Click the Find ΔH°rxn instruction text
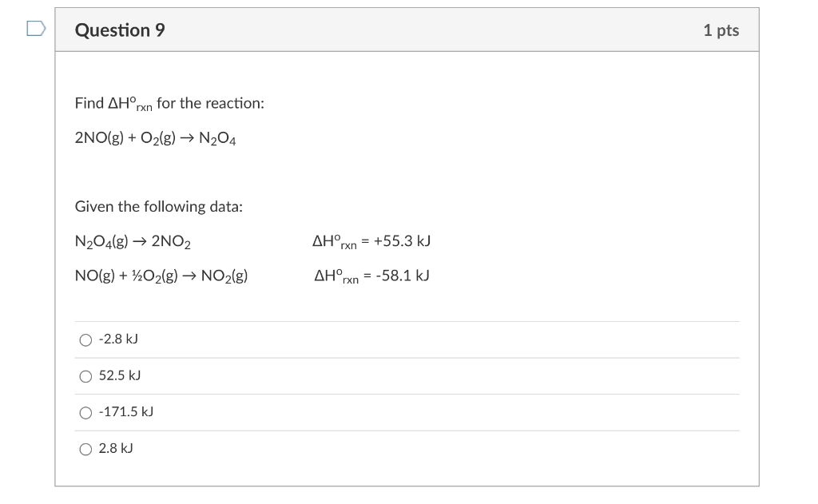818x504 pixels. coord(169,102)
